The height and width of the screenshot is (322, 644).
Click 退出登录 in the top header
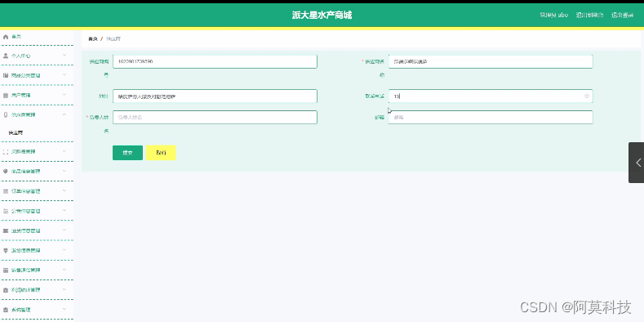pyautogui.click(x=622, y=16)
